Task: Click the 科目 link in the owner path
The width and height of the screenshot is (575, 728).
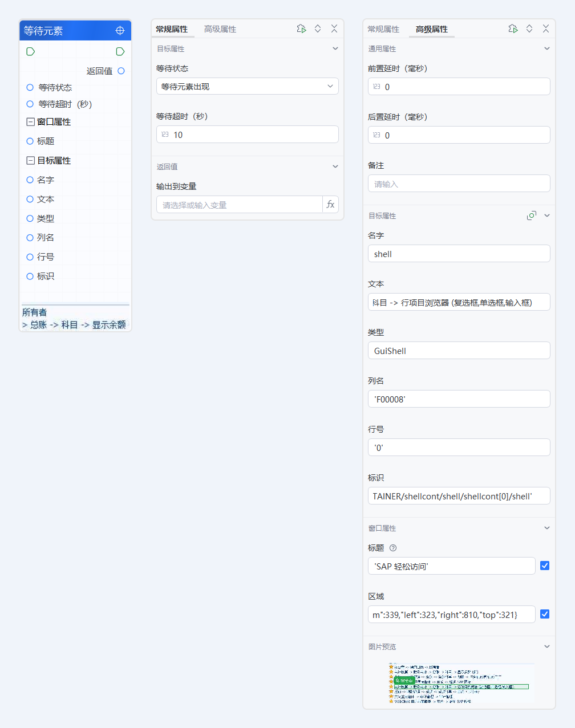Action: point(68,324)
